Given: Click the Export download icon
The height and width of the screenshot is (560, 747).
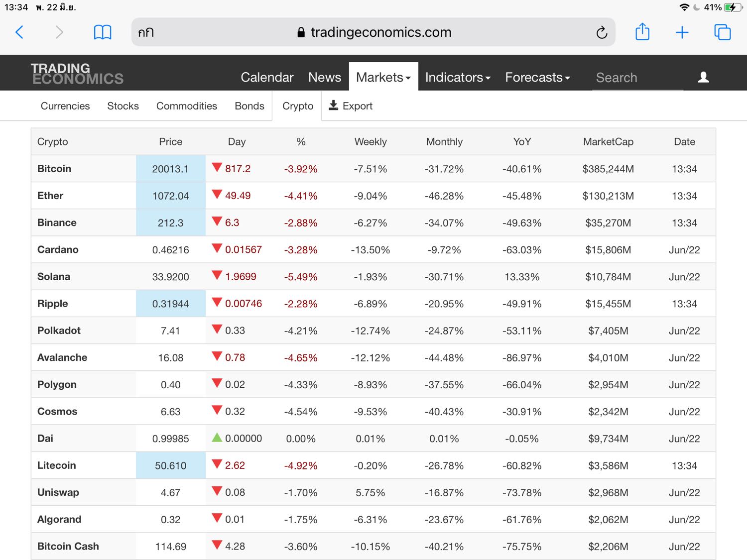Looking at the screenshot, I should coord(334,106).
